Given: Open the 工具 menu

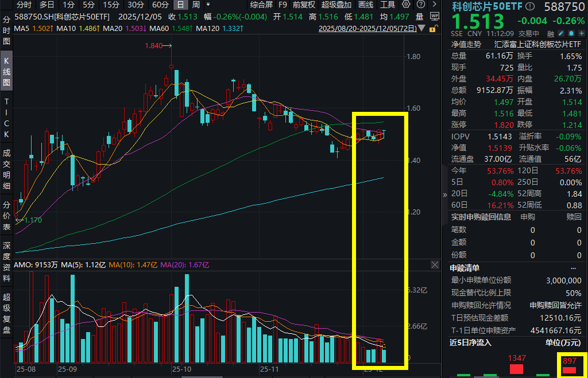Looking at the screenshot, I should (387, 4).
